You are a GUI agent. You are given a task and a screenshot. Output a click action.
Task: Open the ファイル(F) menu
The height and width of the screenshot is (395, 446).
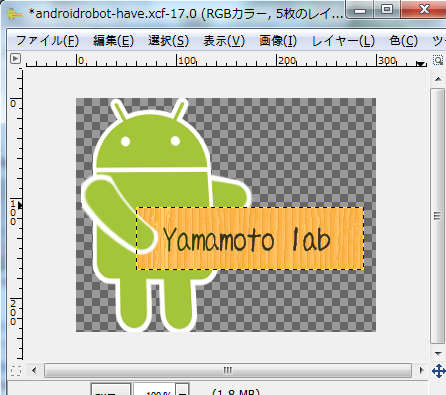tap(47, 41)
